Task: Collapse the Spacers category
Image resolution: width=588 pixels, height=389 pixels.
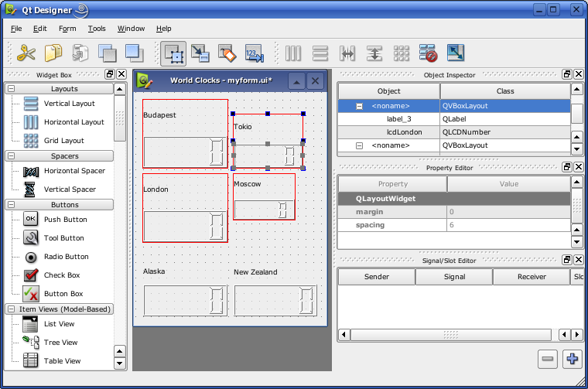Action: [x=12, y=156]
